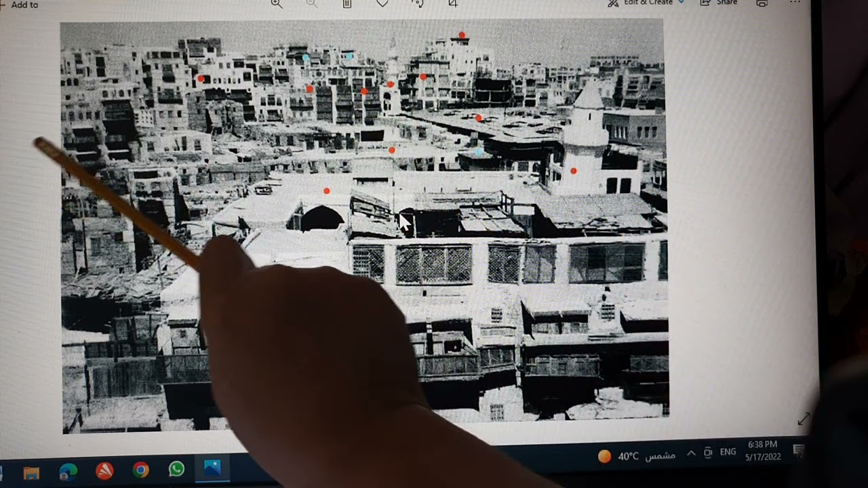Add photo to favorites with heart icon
The width and height of the screenshot is (868, 488).
(382, 3)
